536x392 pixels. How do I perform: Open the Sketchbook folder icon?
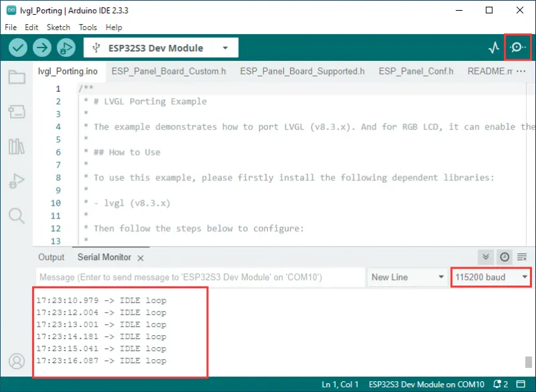17,77
